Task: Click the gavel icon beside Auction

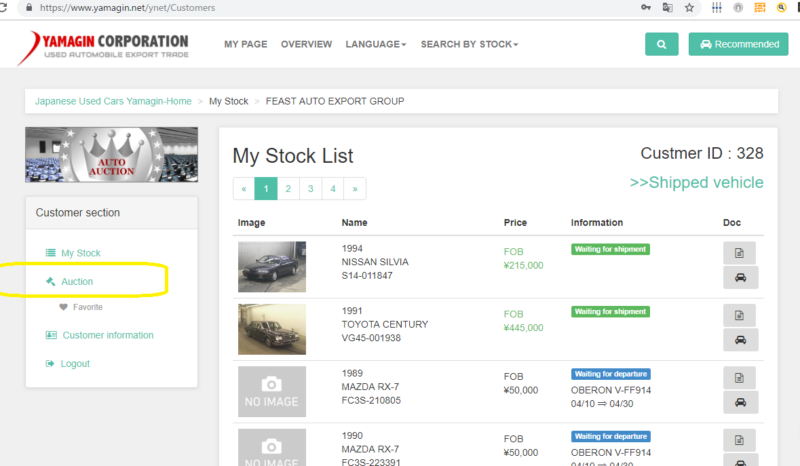Action: coord(51,281)
